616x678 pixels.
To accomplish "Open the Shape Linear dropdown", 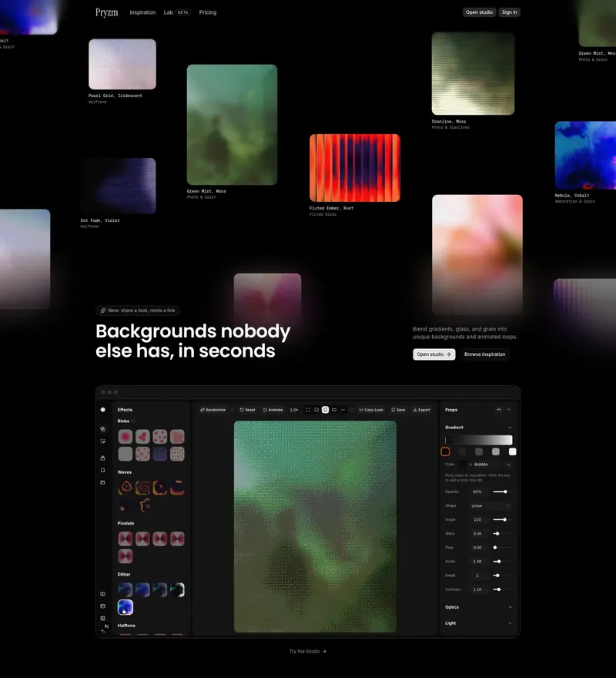I will tap(490, 505).
